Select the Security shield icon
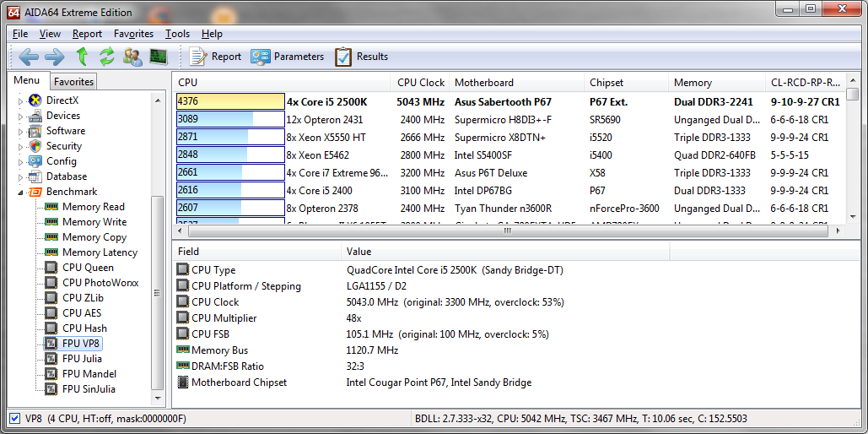Viewport: 868px width, 434px height. 35,146
